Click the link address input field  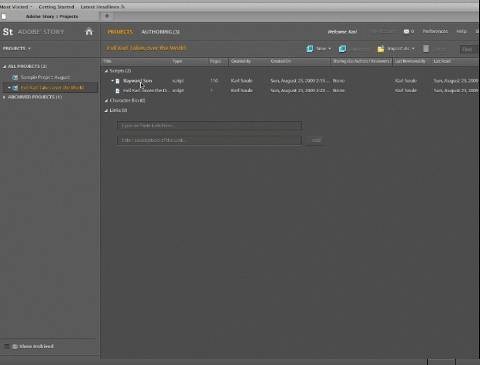tap(209, 125)
